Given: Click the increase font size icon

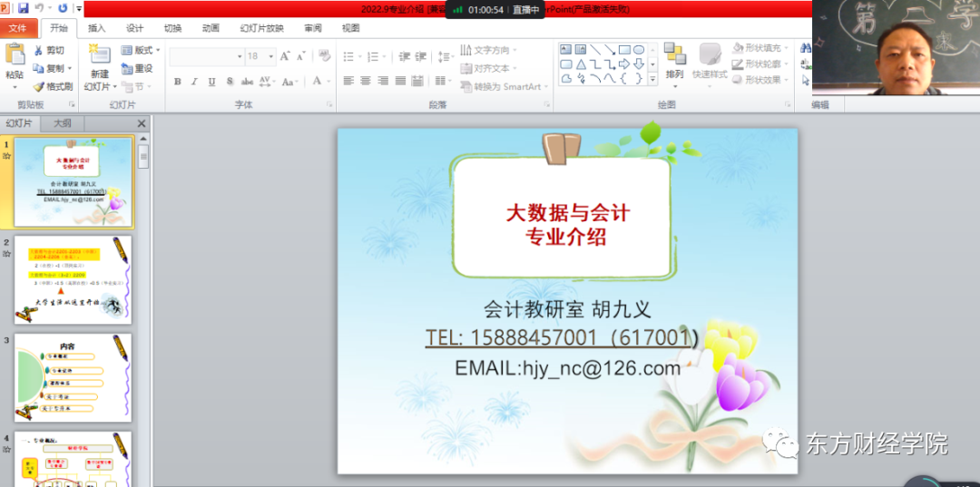Looking at the screenshot, I should [x=285, y=56].
